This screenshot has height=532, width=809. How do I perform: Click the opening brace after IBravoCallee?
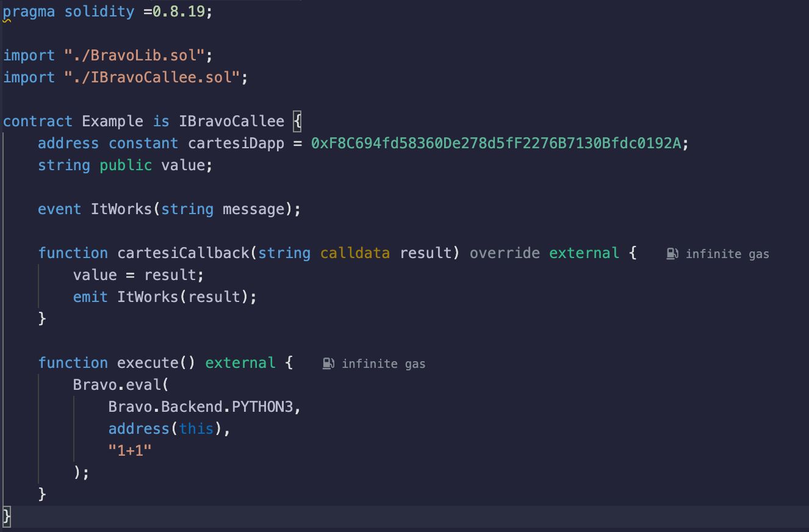pyautogui.click(x=297, y=121)
